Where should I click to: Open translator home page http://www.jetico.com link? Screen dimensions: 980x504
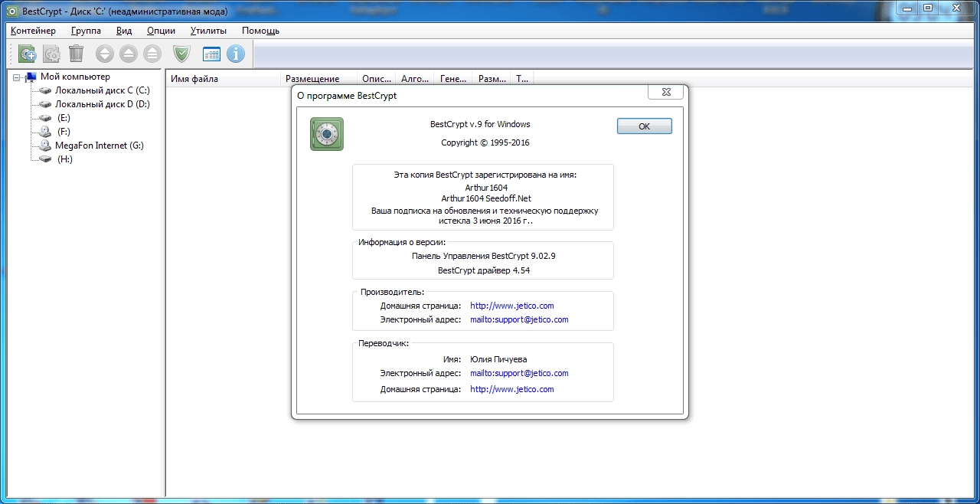[x=511, y=389]
